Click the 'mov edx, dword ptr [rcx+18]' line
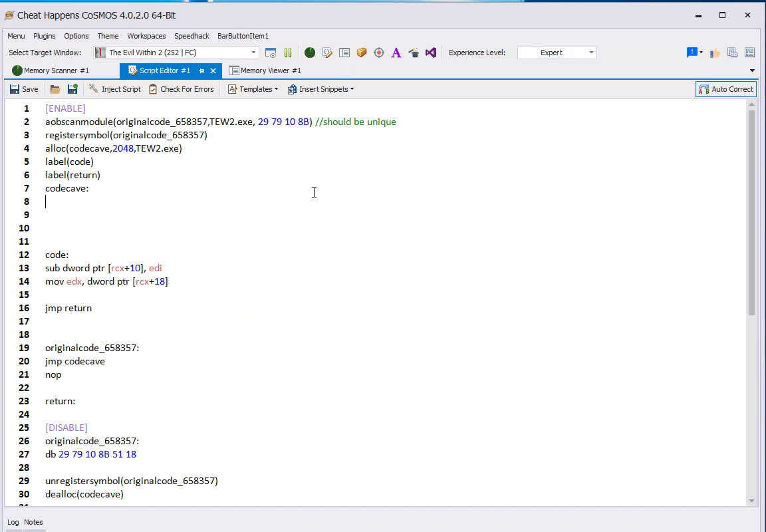Viewport: 766px width, 532px height. 106,281
